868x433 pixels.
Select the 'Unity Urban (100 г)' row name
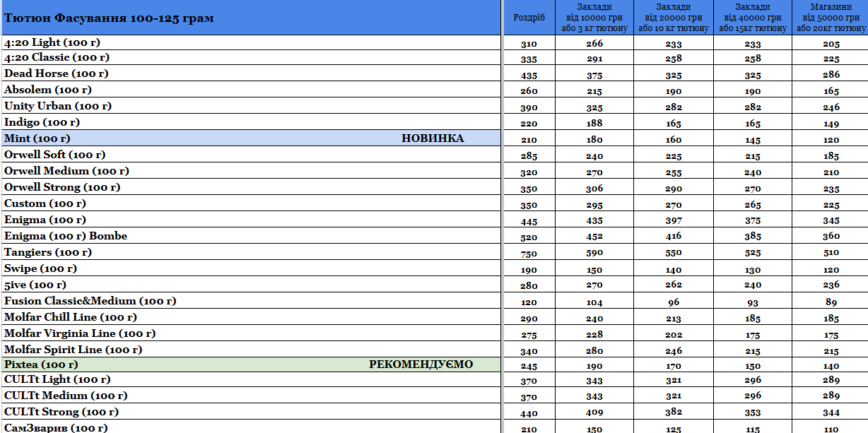point(58,106)
